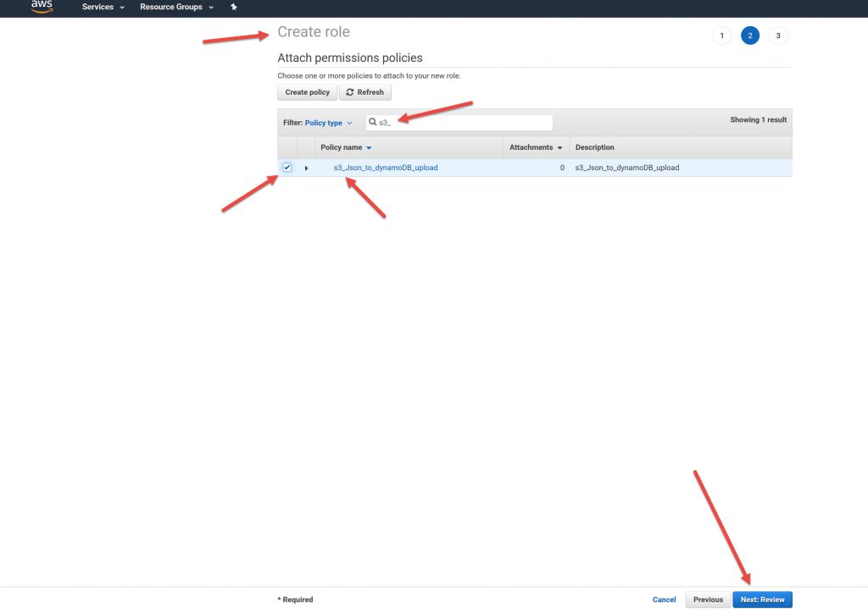Go back with the Previous button
The image size is (868, 609).
[x=708, y=600]
